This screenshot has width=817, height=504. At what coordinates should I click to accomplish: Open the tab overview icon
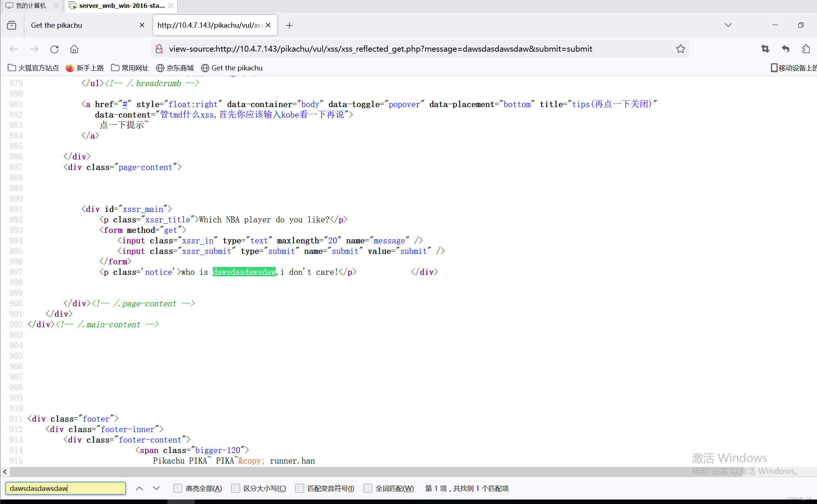point(12,25)
